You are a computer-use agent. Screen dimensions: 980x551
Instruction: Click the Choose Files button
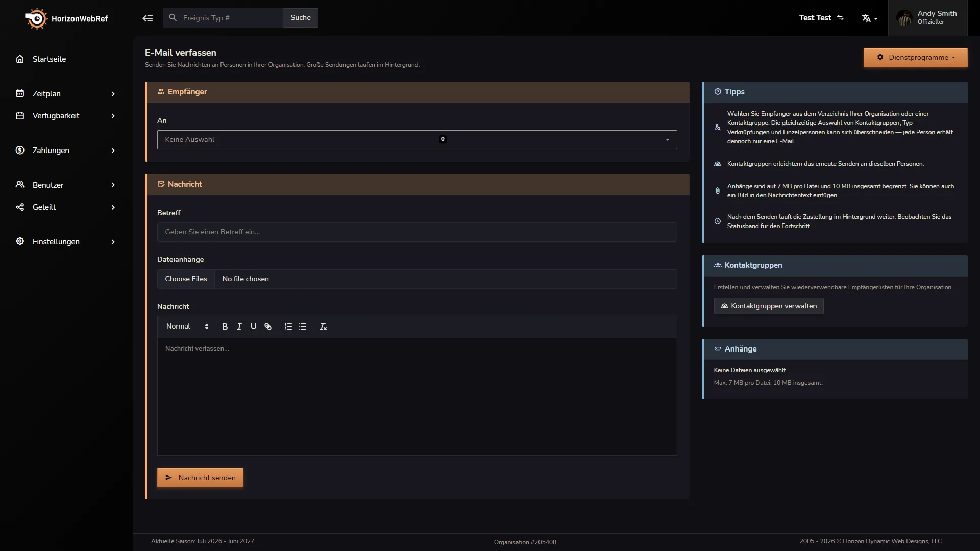[186, 279]
